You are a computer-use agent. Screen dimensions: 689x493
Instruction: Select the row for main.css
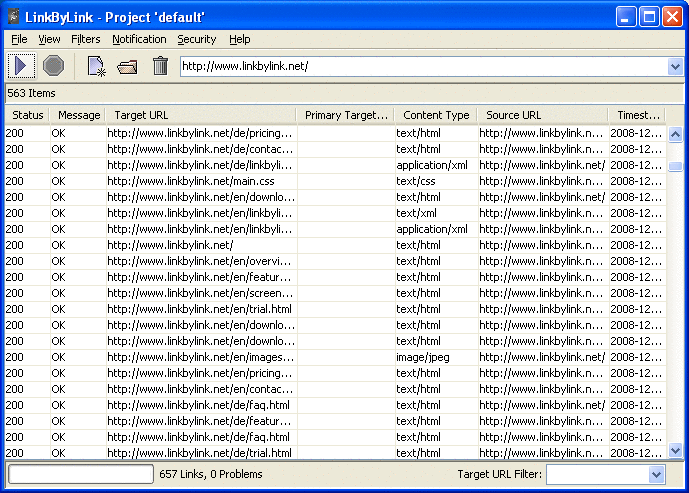click(335, 181)
